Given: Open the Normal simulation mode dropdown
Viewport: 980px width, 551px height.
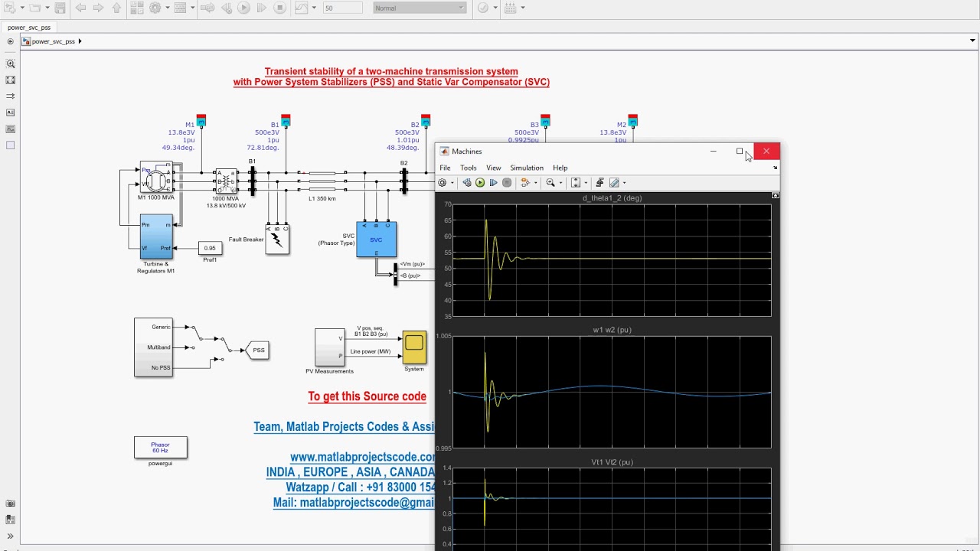Looking at the screenshot, I should [x=420, y=8].
